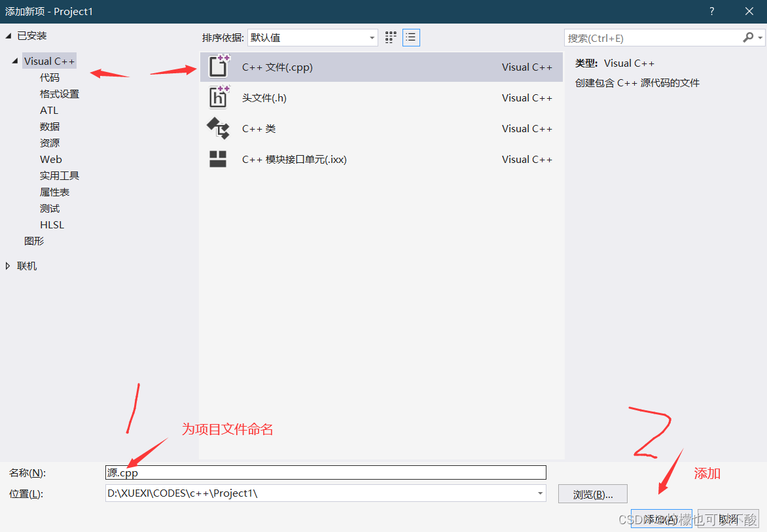This screenshot has width=767, height=532.
Task: Select the 图形 category
Action: 34,241
